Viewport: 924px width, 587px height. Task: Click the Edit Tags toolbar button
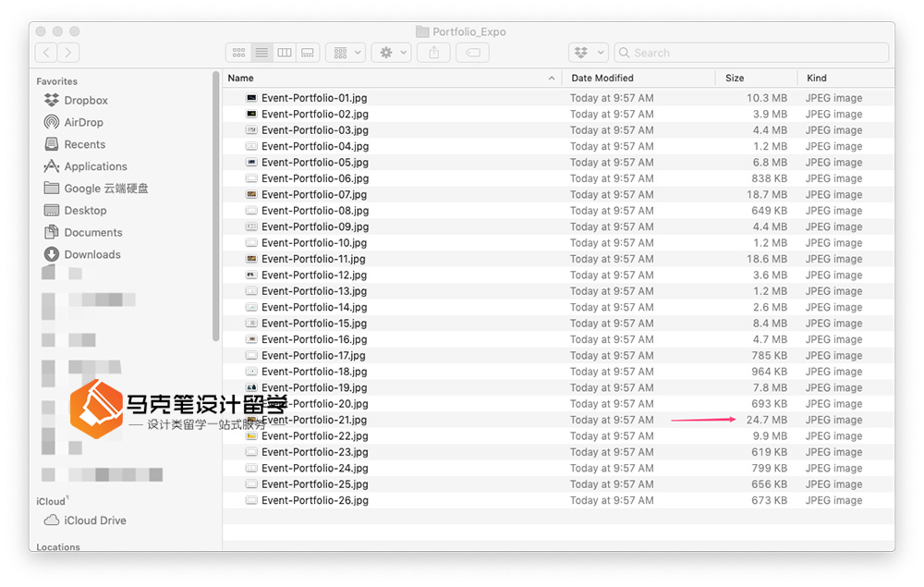click(472, 53)
